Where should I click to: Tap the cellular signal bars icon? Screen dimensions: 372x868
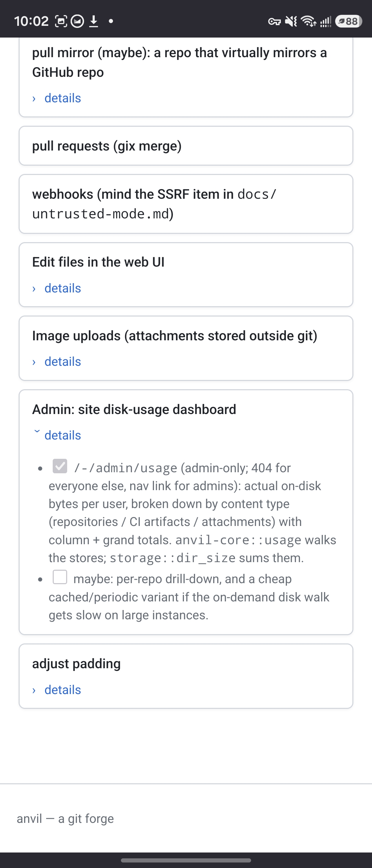tap(325, 21)
